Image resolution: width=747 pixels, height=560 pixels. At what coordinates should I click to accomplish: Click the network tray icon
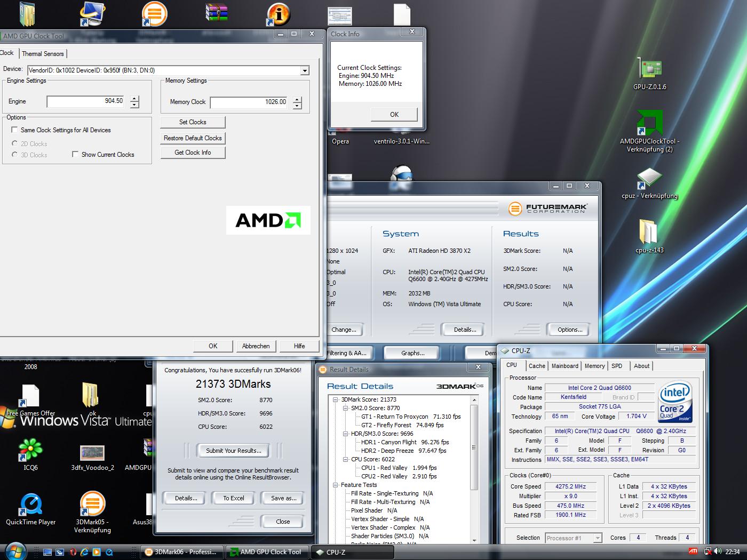[708, 551]
